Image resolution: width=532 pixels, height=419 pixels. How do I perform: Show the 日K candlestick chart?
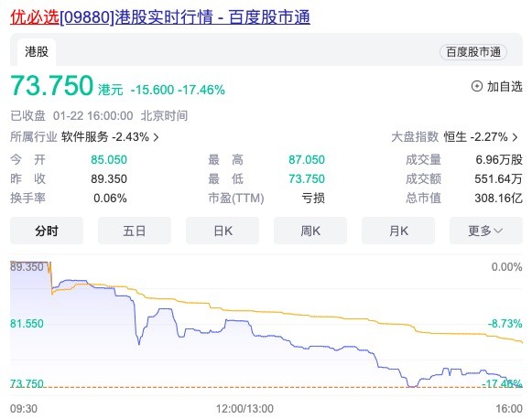pyautogui.click(x=223, y=231)
